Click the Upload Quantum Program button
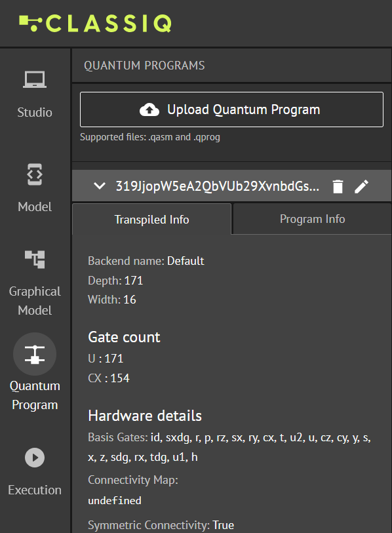Screen dimensions: 392x533 (x=231, y=109)
